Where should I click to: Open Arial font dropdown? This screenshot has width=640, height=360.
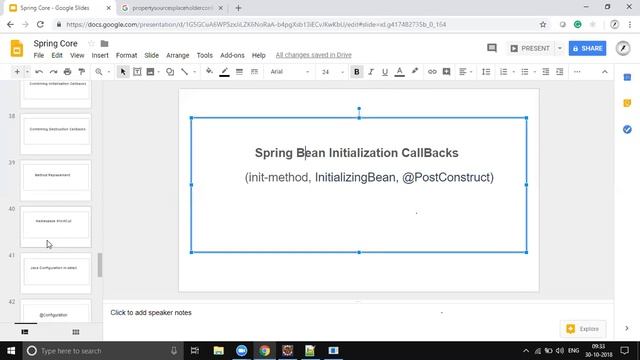[289, 72]
